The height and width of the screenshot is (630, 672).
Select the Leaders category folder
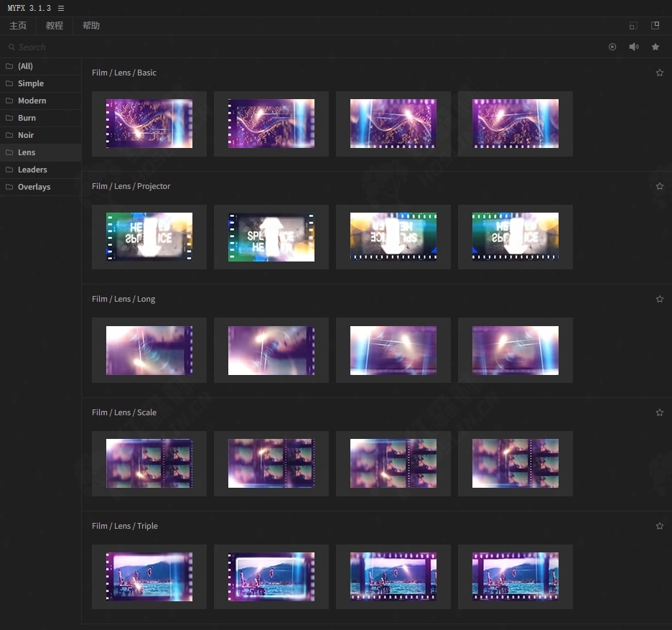pyautogui.click(x=41, y=170)
